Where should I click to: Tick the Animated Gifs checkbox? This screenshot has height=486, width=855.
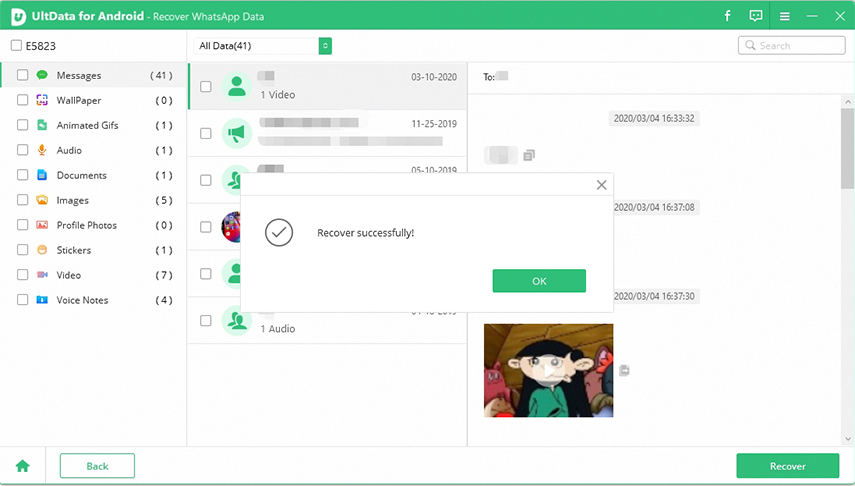(22, 125)
